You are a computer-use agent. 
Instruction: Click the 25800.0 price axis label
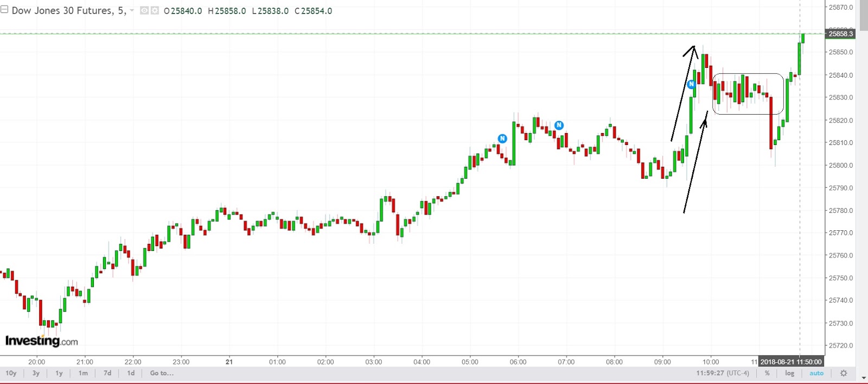click(x=841, y=165)
